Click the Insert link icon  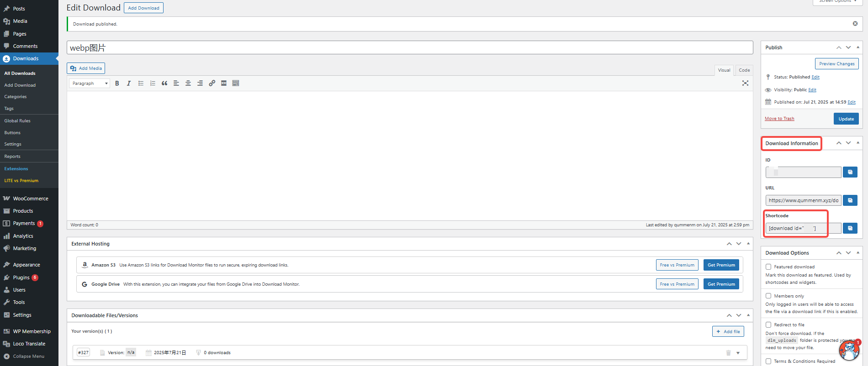pyautogui.click(x=212, y=84)
